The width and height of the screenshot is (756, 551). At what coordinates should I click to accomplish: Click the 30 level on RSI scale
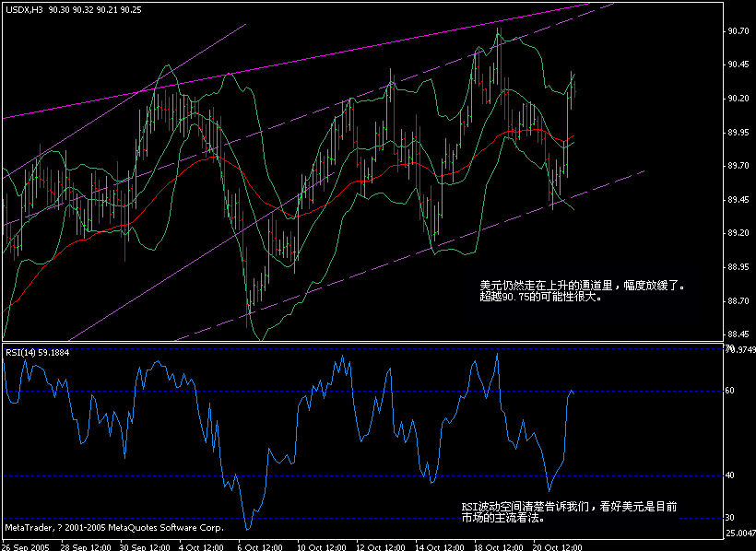(730, 518)
